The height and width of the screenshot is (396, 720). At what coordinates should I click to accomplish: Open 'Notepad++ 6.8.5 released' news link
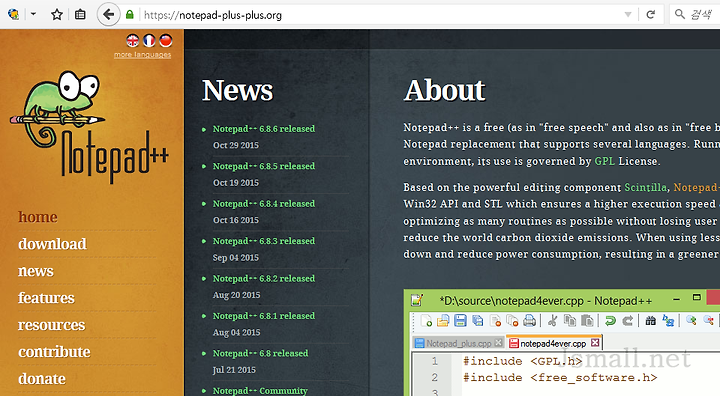pyautogui.click(x=264, y=166)
